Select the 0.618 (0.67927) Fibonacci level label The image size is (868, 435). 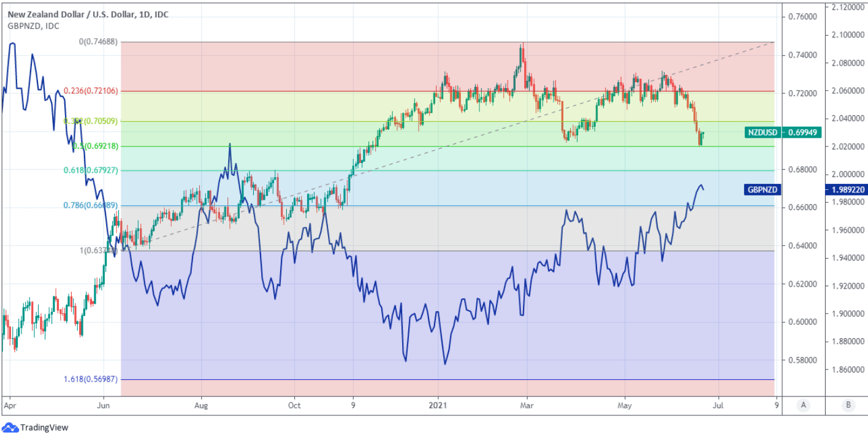coord(92,170)
